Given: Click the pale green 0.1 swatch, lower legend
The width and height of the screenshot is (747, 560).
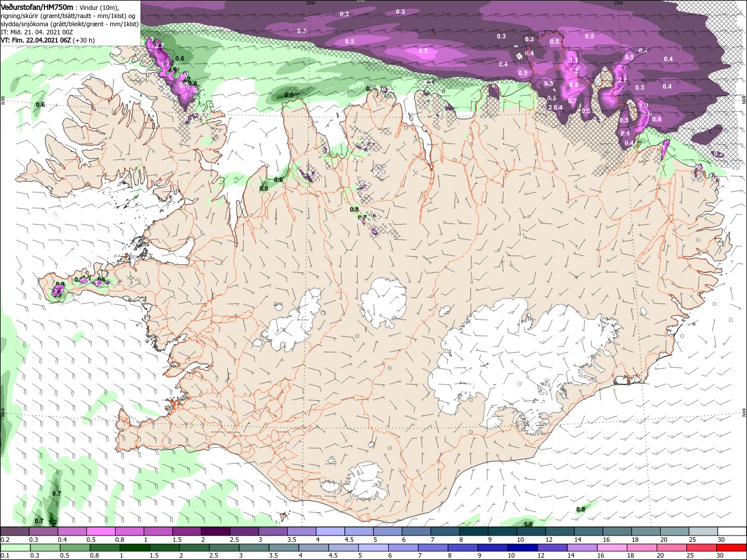Looking at the screenshot, I should [15, 548].
